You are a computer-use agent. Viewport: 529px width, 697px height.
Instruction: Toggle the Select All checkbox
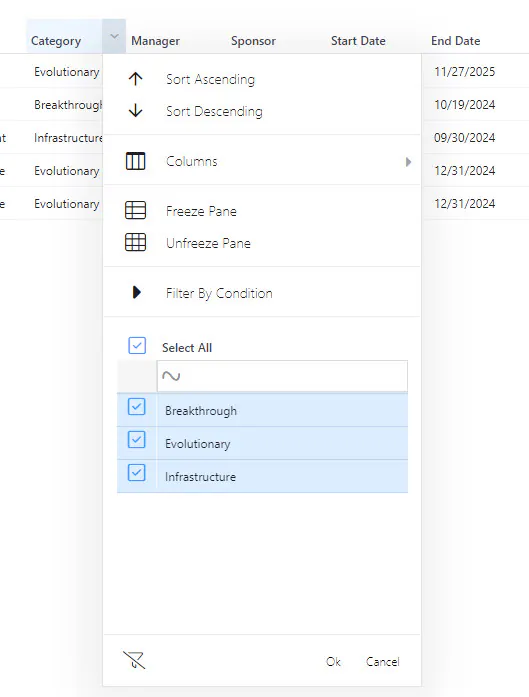coord(137,345)
